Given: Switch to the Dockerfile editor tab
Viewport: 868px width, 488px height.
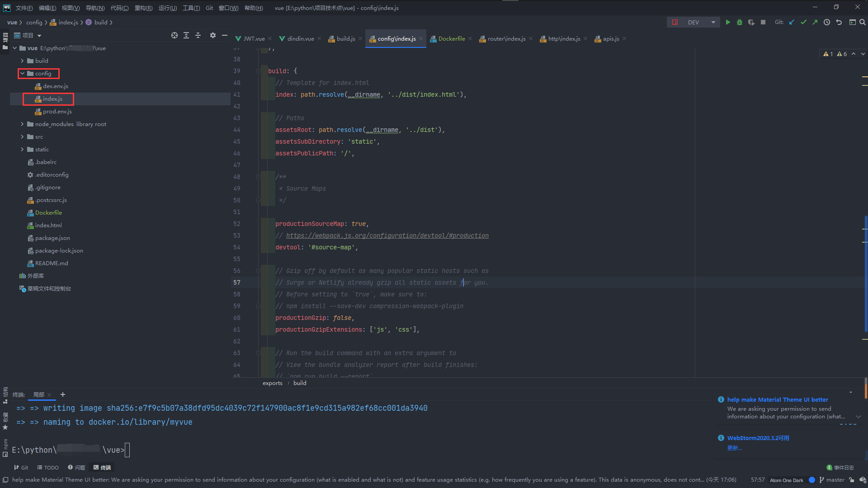Looking at the screenshot, I should (x=451, y=38).
